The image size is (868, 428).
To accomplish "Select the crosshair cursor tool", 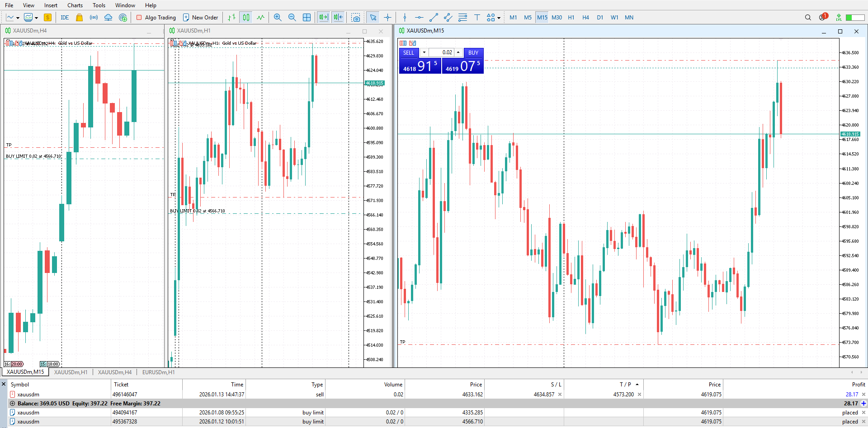I will [x=387, y=18].
